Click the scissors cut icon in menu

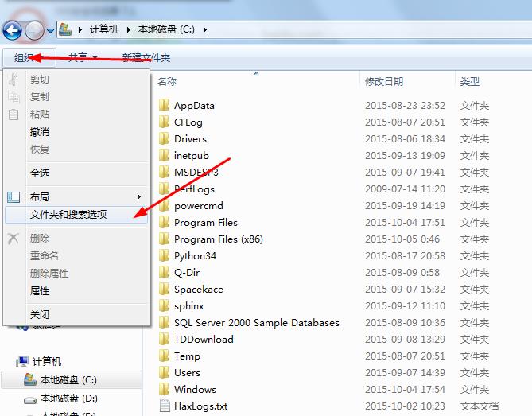pos(14,80)
